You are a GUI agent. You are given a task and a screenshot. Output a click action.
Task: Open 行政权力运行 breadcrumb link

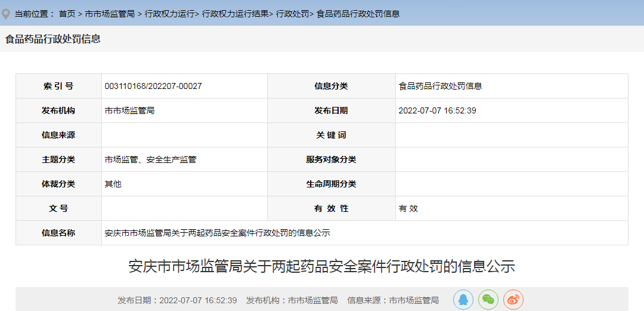(169, 14)
